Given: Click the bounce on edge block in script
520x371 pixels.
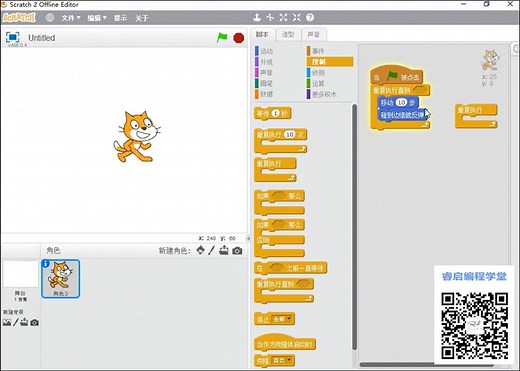Looking at the screenshot, I should (x=402, y=115).
